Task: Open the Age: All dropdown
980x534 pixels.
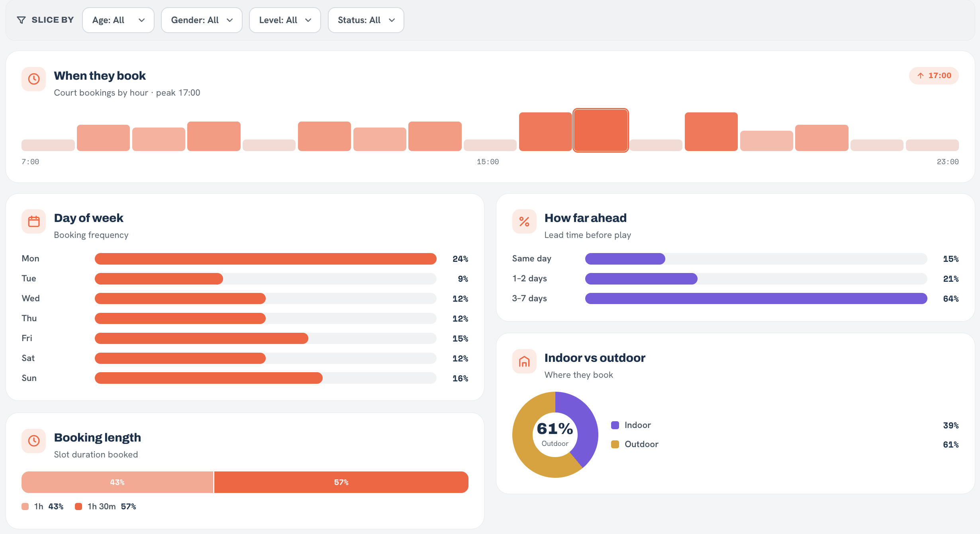Action: pyautogui.click(x=118, y=20)
